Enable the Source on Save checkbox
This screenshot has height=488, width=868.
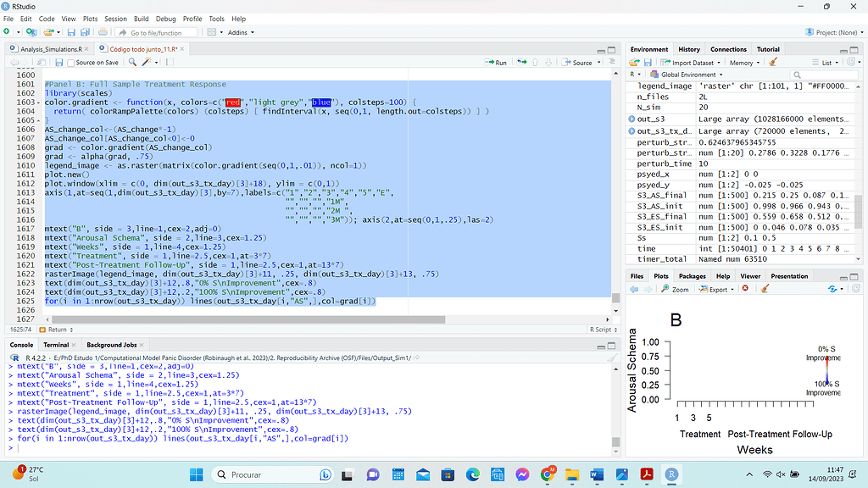click(71, 63)
